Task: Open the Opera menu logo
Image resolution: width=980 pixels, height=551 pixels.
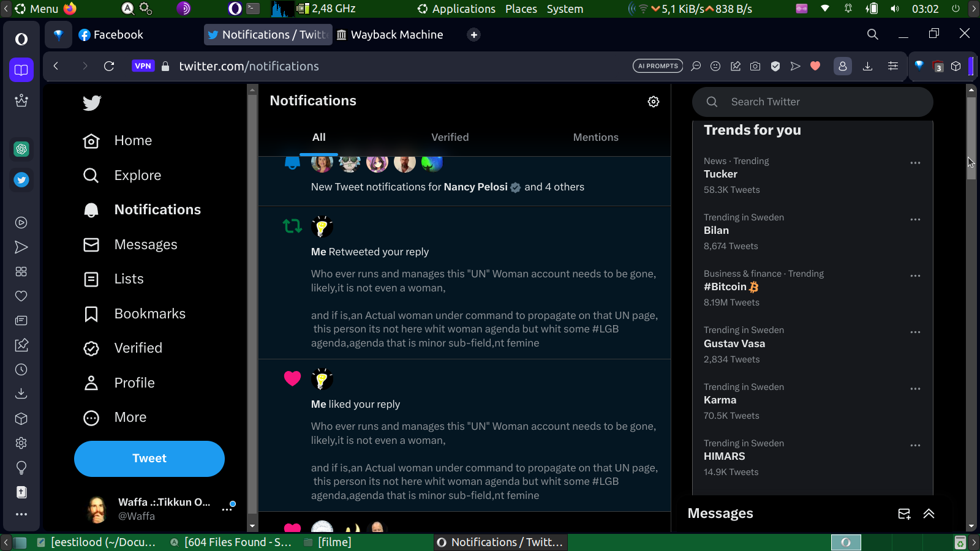Action: point(21,39)
